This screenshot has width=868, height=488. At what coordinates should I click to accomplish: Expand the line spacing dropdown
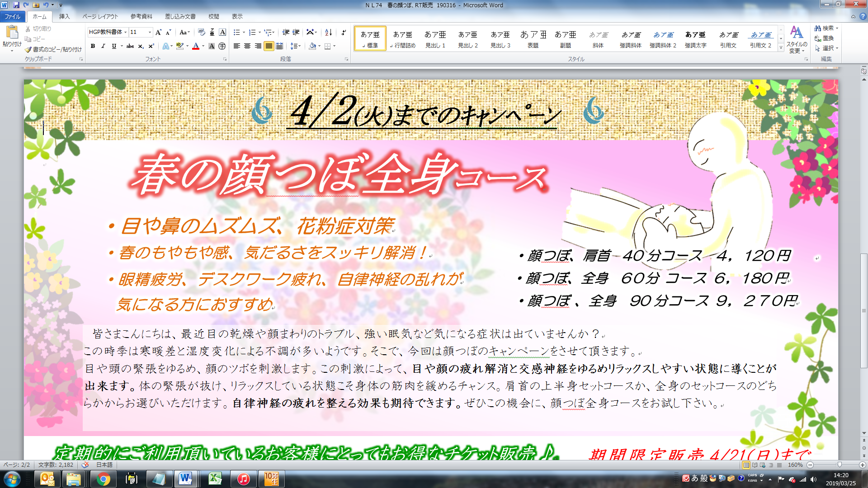[300, 46]
